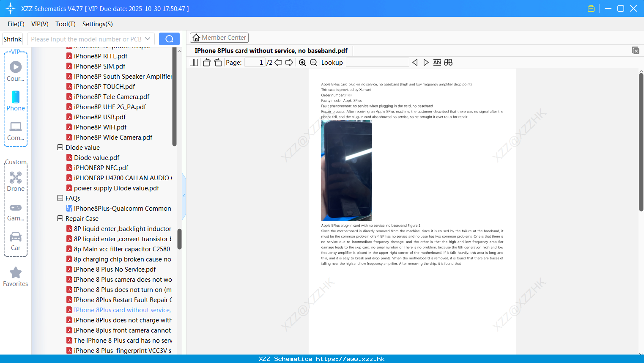Open the File(F) menu
The image size is (644, 363).
(16, 24)
